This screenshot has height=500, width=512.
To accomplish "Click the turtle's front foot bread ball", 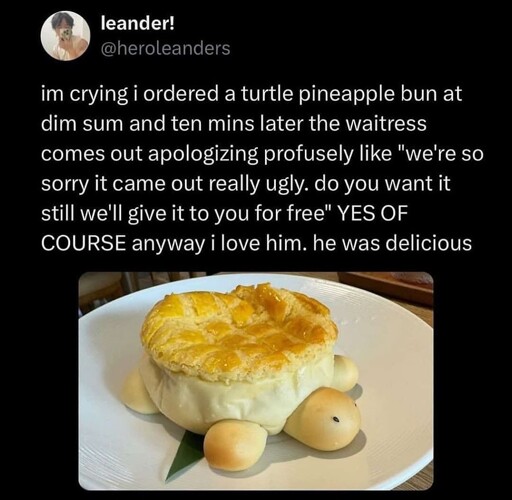I will click(x=235, y=445).
